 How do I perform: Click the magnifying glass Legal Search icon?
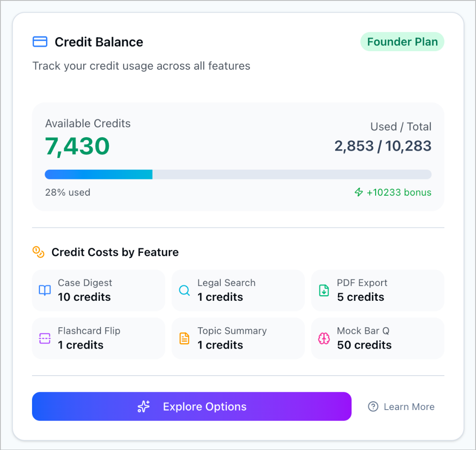185,291
